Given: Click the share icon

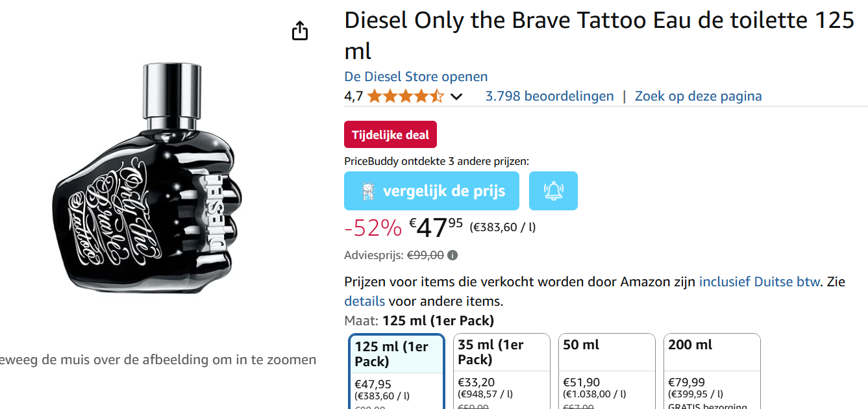Looking at the screenshot, I should click(299, 30).
